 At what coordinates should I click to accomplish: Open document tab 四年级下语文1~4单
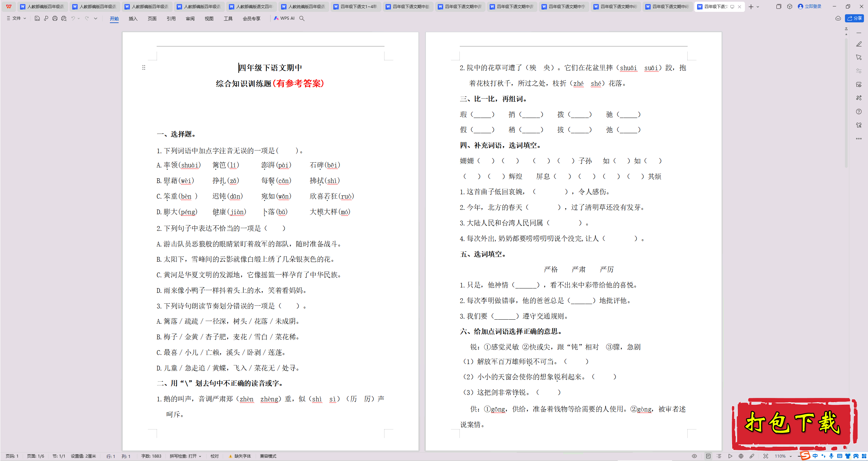click(355, 6)
